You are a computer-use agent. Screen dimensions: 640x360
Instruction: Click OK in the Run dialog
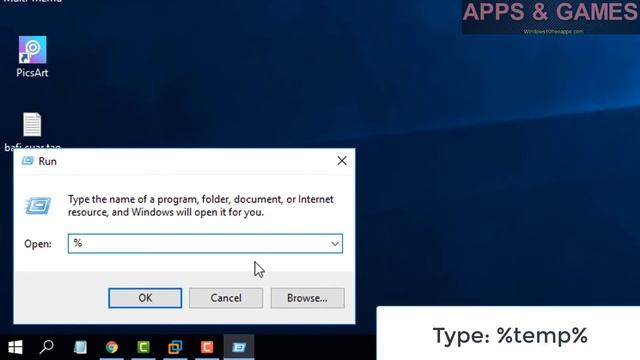pos(145,298)
